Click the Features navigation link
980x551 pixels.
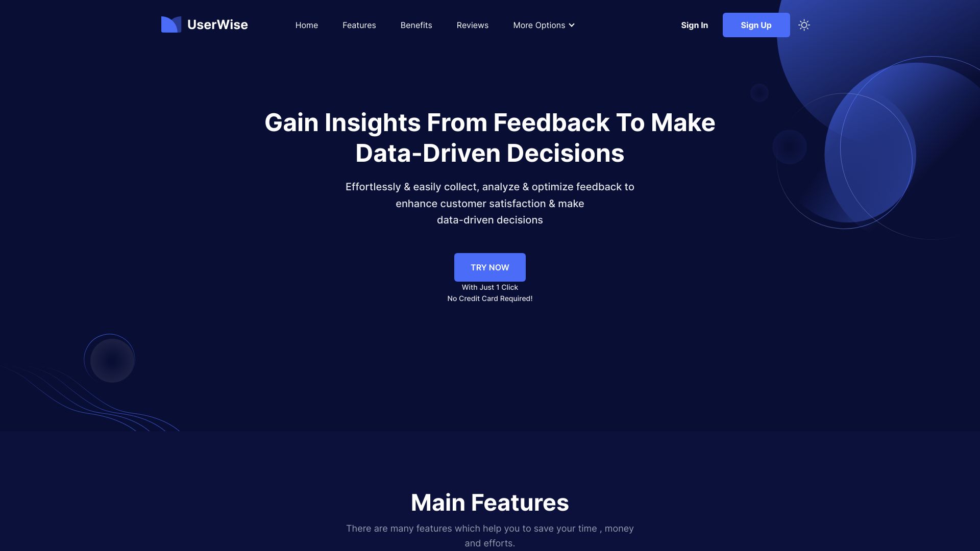[x=359, y=25]
